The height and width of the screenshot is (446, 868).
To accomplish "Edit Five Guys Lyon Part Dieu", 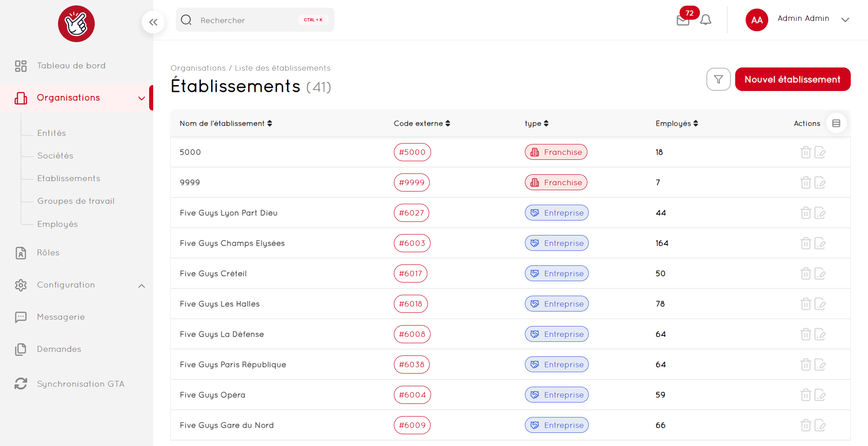I will [820, 213].
